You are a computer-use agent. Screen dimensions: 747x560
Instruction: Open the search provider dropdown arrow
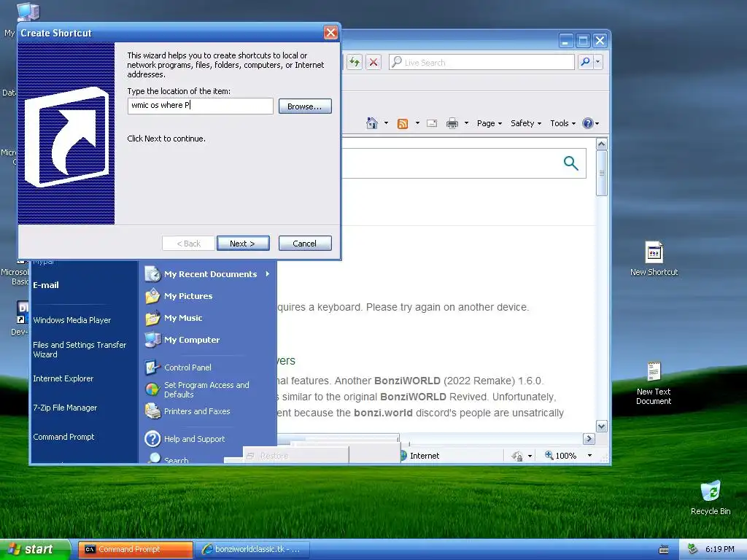598,62
